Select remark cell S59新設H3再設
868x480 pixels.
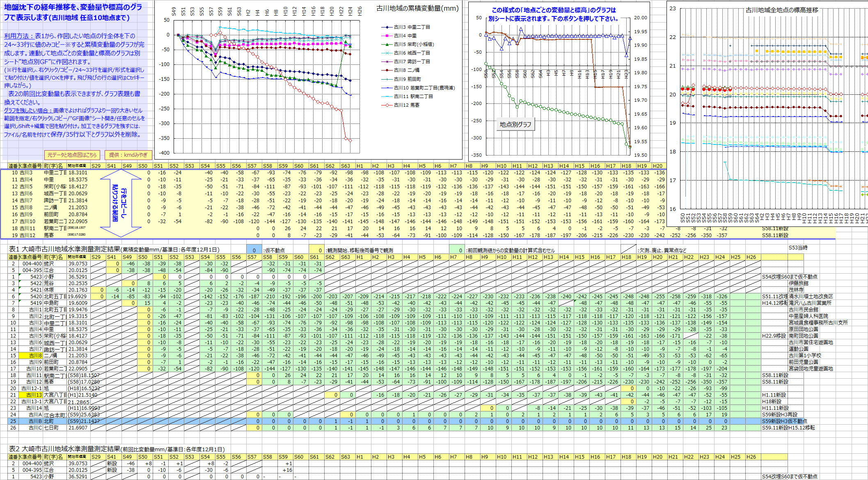pos(780,414)
